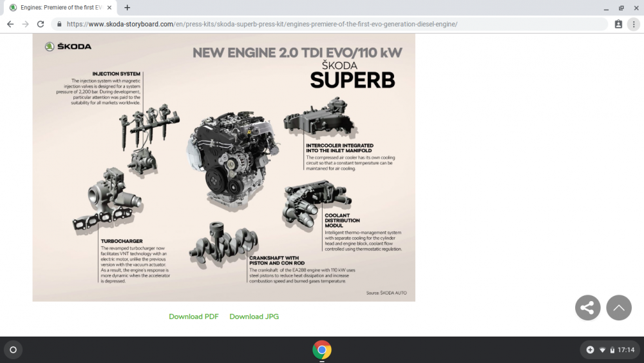Reload the Skoda Storyboard page
Image resolution: width=644 pixels, height=363 pixels.
pos(40,25)
